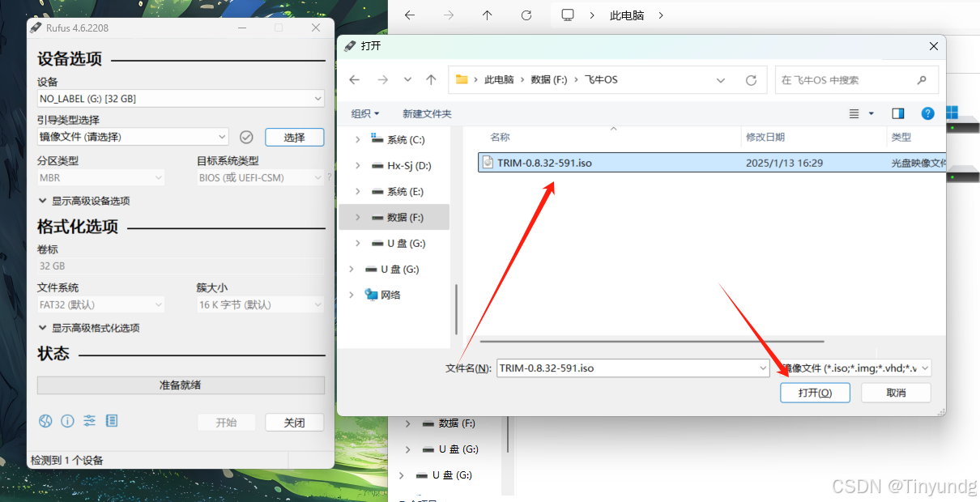Show the Rufus log via notebook icon

coord(111,420)
